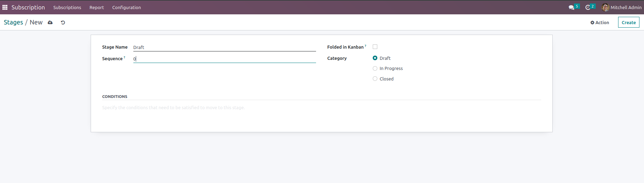Show Folded in Kanban help mark

coord(365,46)
